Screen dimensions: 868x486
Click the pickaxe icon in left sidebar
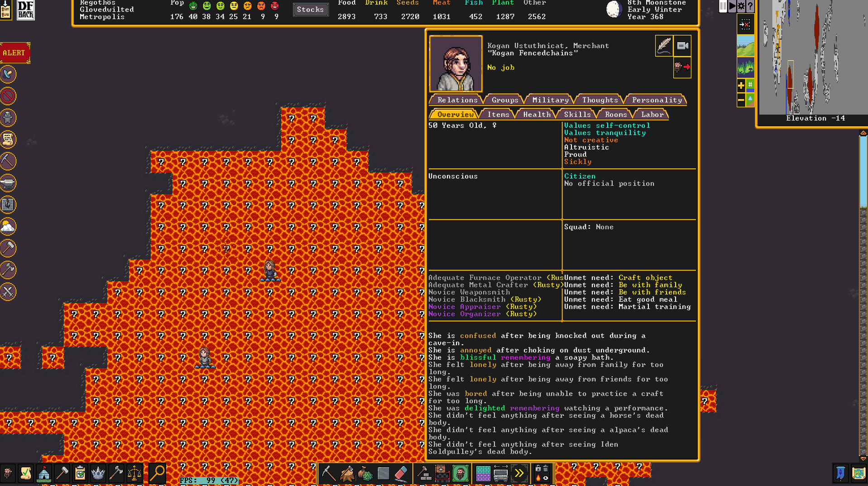pyautogui.click(x=8, y=162)
